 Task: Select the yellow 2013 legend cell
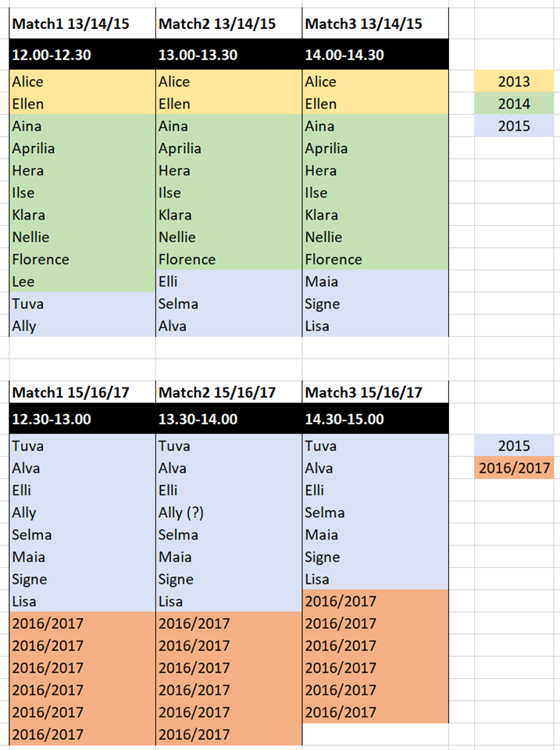pos(513,81)
